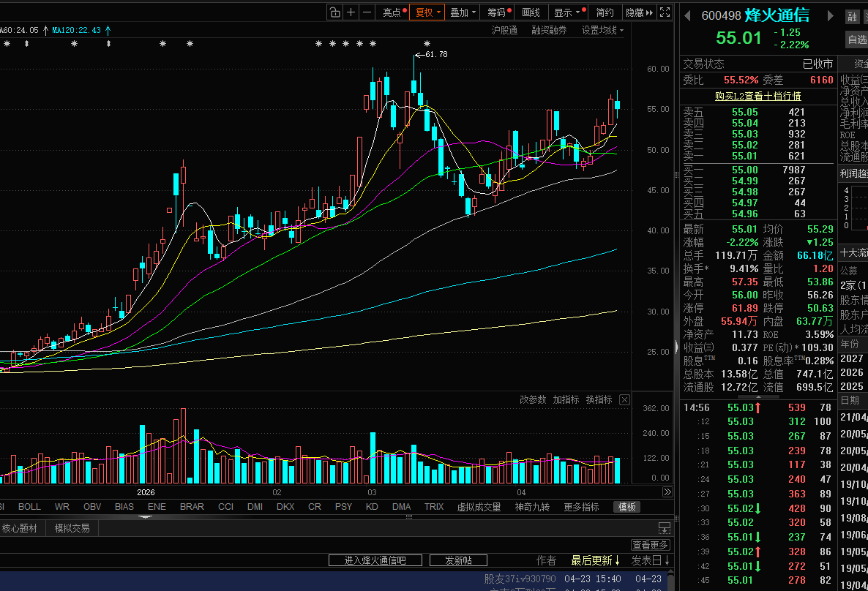This screenshot has width=868, height=591.
Task: Open 设置均线 moving average settings dropdown
Action: point(602,31)
